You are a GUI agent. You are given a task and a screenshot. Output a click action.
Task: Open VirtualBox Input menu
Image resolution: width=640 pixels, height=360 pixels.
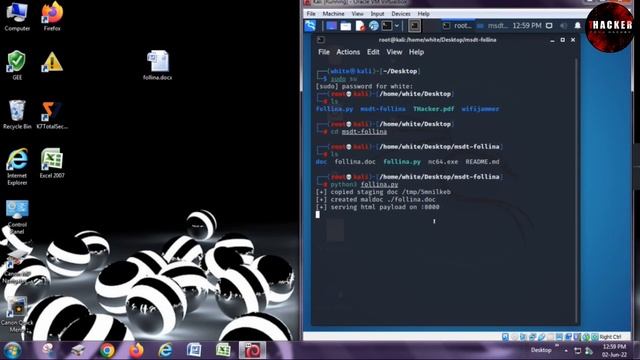(378, 14)
